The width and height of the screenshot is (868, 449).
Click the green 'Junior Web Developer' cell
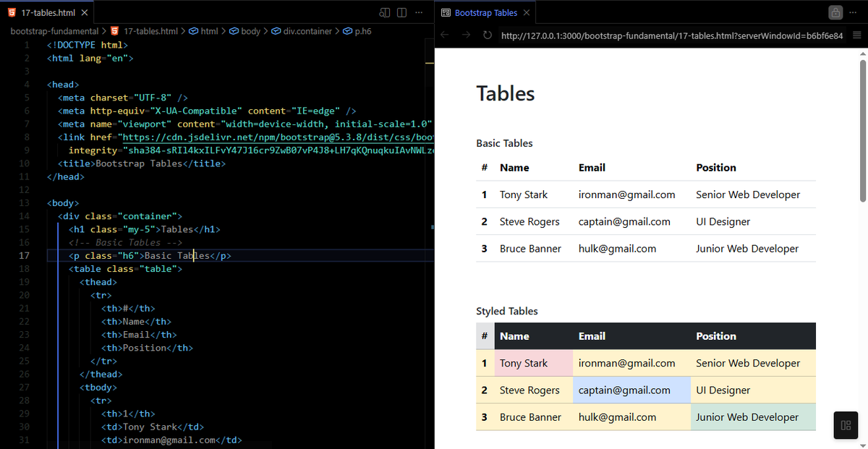(753, 416)
